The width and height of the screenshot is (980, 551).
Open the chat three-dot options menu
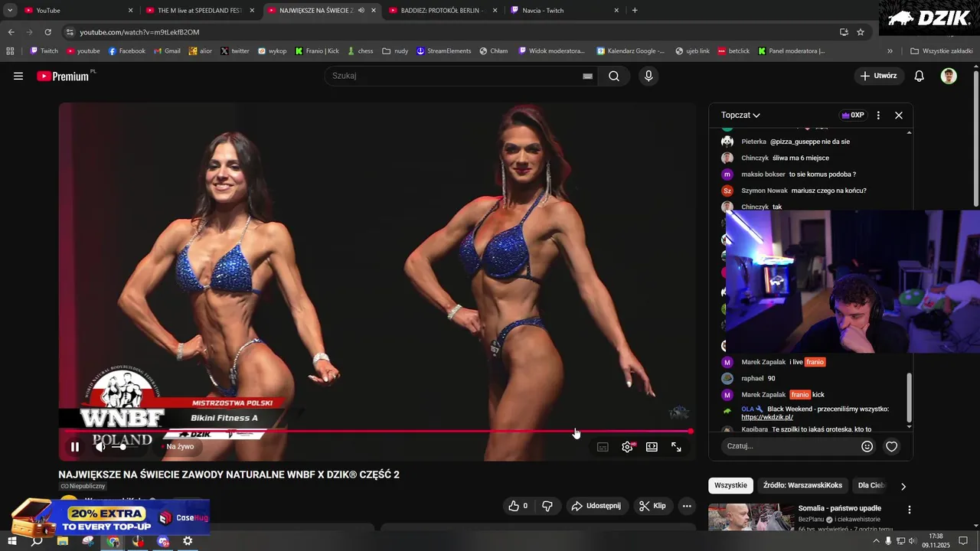point(878,115)
